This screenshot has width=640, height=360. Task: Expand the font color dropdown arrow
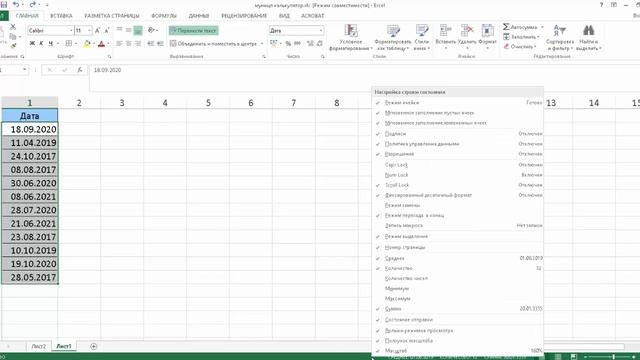point(108,43)
